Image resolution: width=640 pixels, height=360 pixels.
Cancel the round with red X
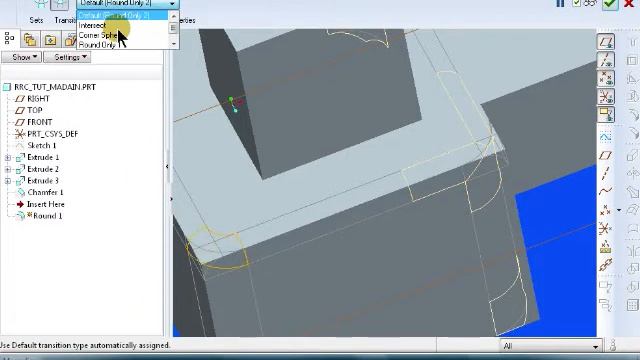coord(629,4)
